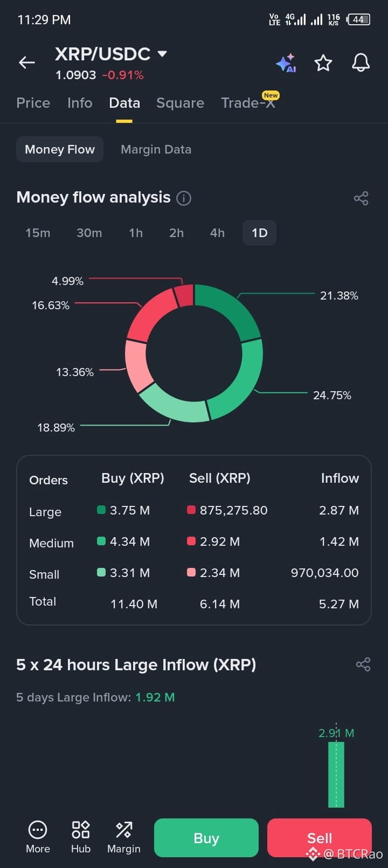Image resolution: width=388 pixels, height=868 pixels.
Task: Open the Hub icon in bottom bar
Action: pyautogui.click(x=81, y=837)
